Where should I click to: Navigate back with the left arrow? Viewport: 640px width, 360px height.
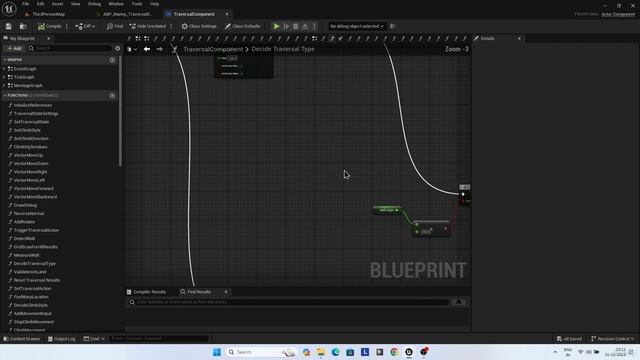coord(147,49)
